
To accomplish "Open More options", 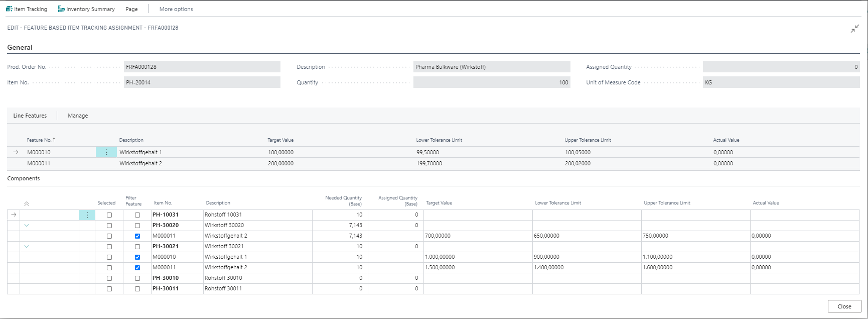I will (x=176, y=9).
